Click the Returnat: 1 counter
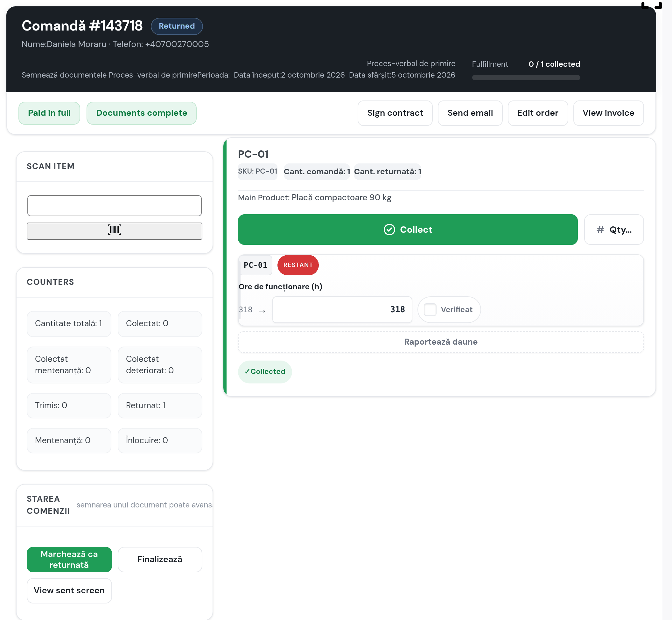 coord(160,406)
